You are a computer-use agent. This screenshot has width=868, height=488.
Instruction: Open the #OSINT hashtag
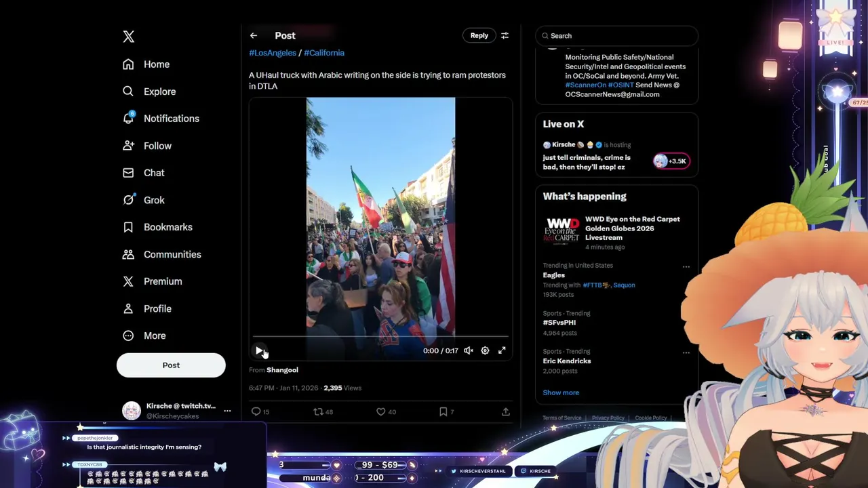621,85
